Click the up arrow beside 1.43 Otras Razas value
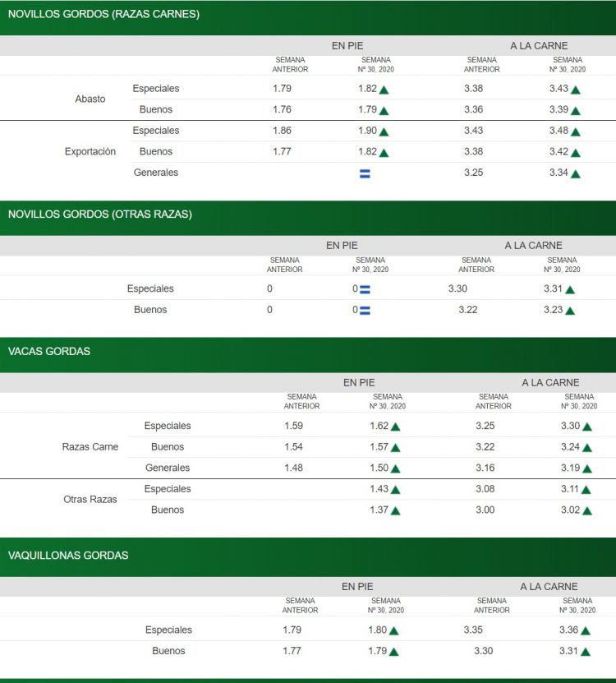This screenshot has height=683, width=616. (x=395, y=490)
